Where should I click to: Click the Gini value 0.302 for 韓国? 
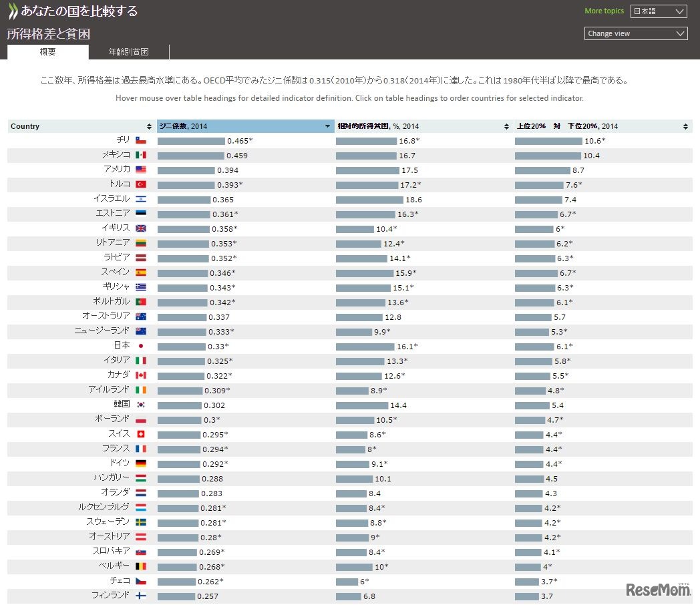[x=214, y=405]
